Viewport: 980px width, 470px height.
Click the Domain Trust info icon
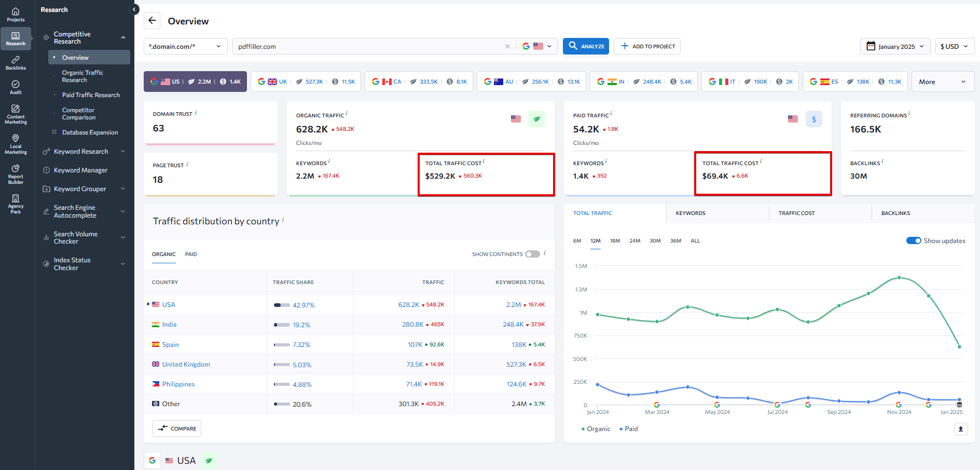tap(196, 113)
